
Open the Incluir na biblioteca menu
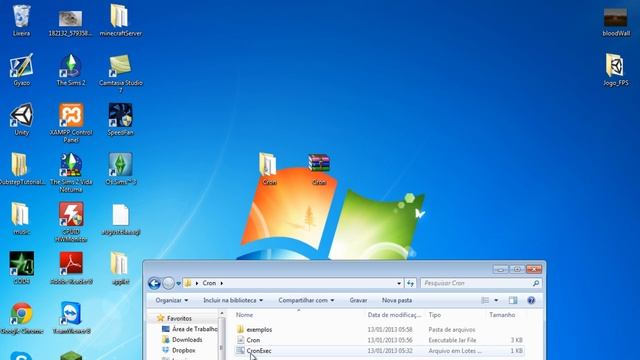(x=233, y=300)
